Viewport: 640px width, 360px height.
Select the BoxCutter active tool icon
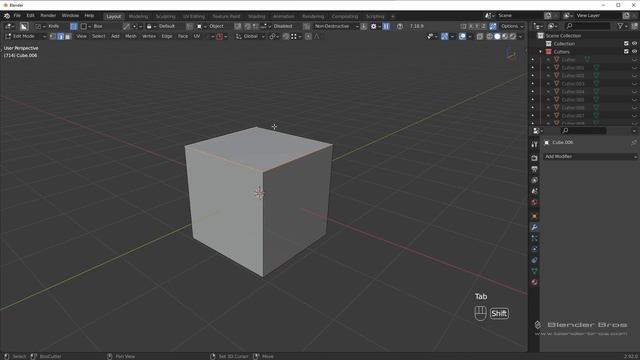(24, 26)
